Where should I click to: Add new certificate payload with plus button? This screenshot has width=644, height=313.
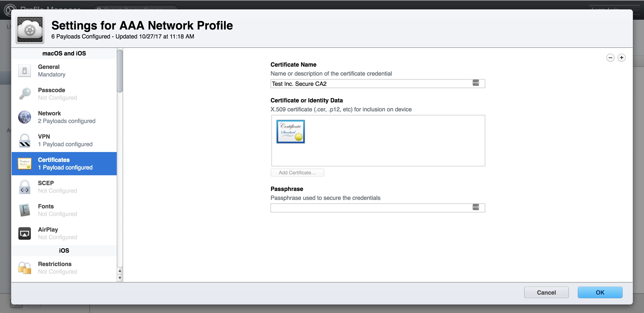[621, 58]
